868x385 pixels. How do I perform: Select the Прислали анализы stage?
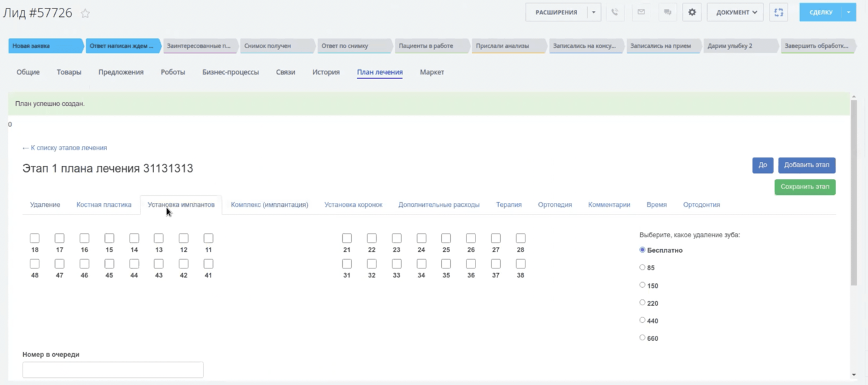tap(508, 46)
